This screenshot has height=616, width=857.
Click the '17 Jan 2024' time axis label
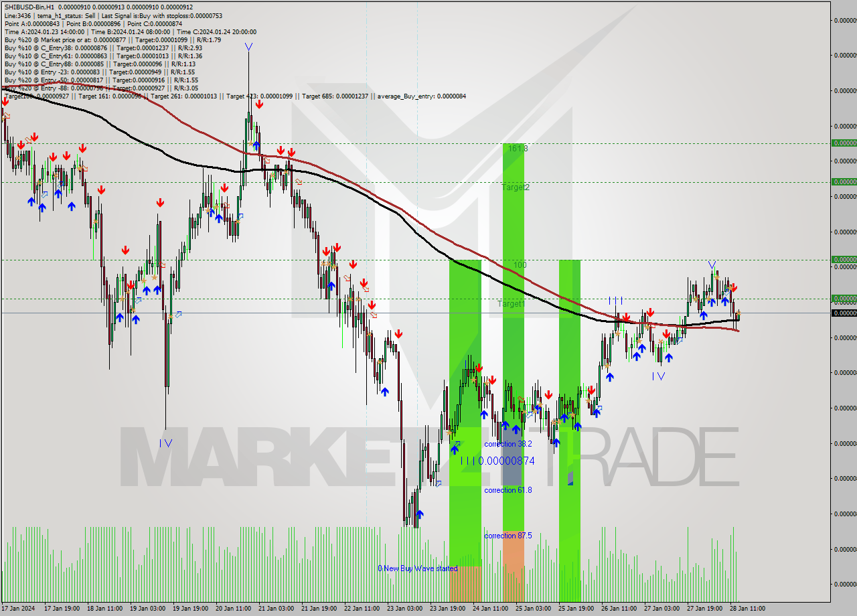coord(17,609)
